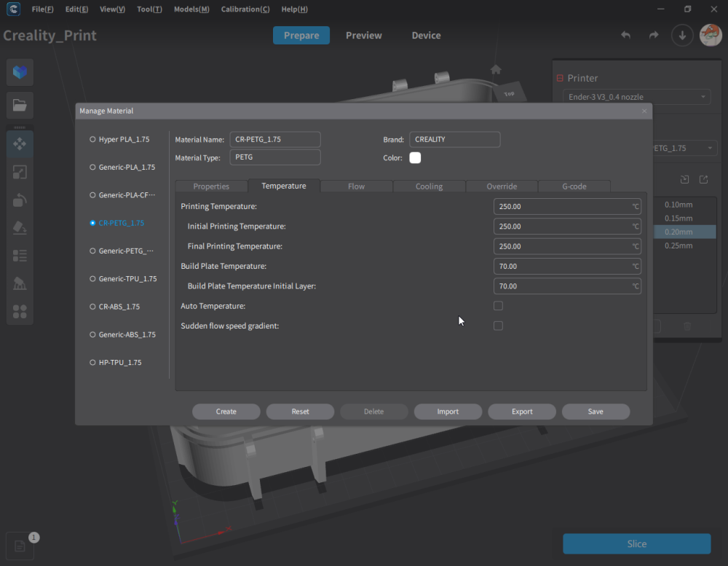Click the Creality logo icon in title bar

13,9
